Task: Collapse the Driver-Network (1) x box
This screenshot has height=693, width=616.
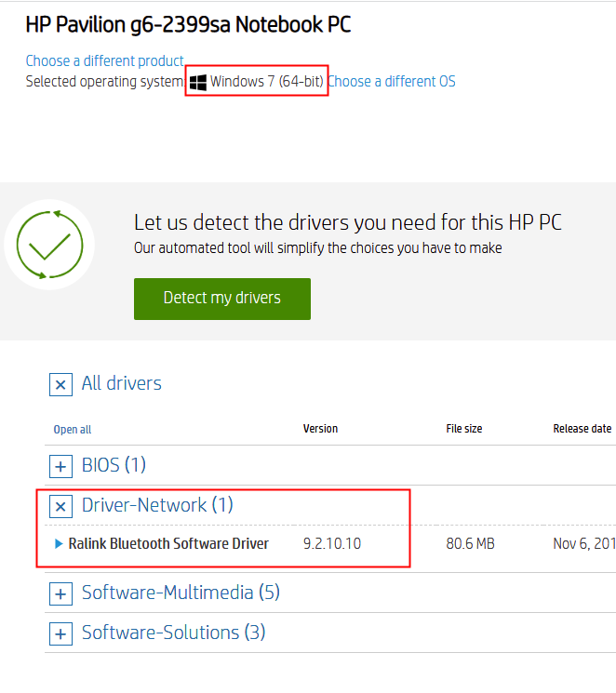Action: (x=61, y=506)
